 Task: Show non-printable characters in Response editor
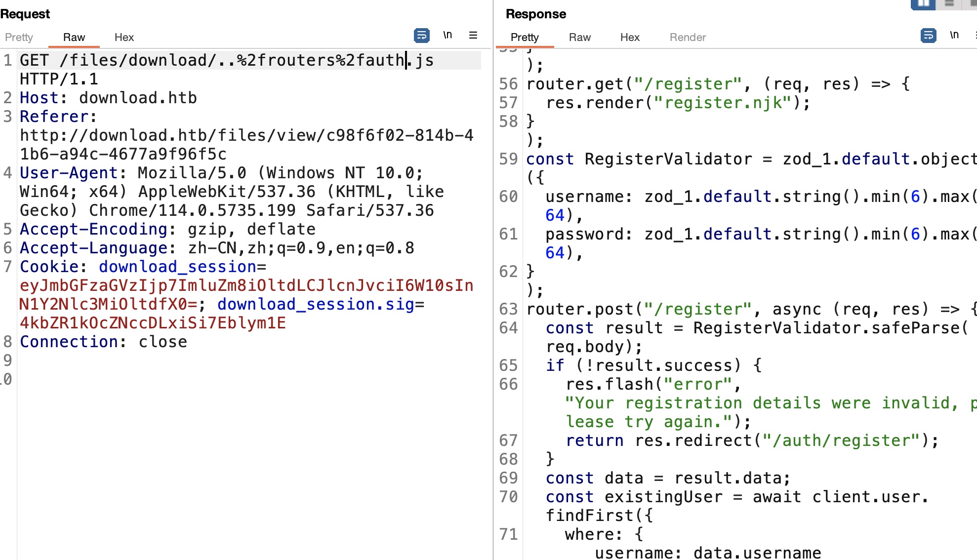point(954,36)
